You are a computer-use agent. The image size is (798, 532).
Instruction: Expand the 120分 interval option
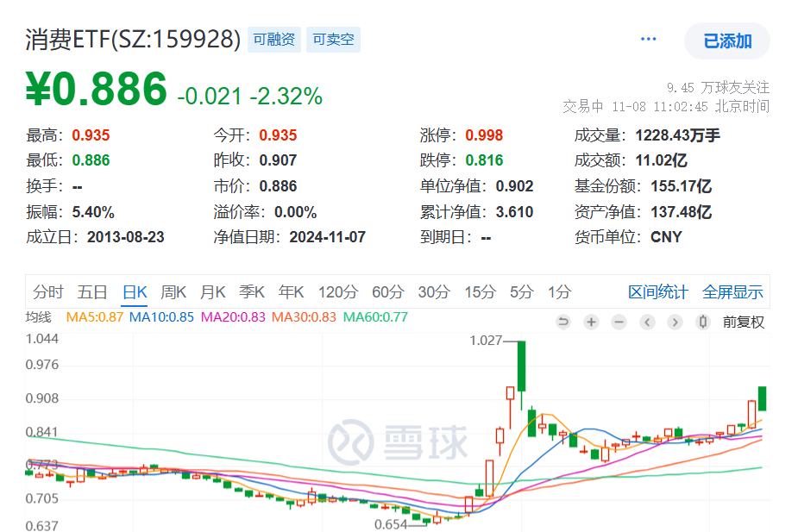pos(337,292)
